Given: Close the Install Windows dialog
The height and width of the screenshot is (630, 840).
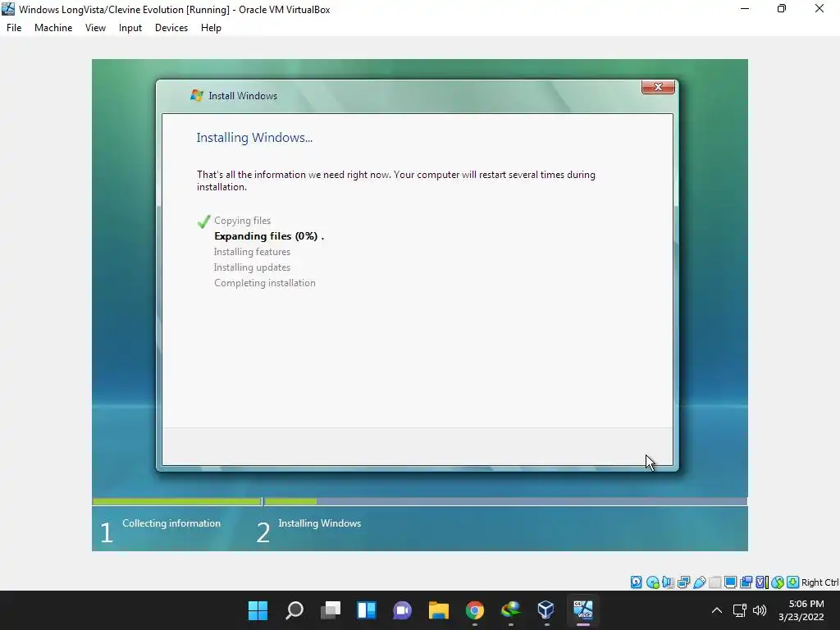Looking at the screenshot, I should tap(658, 87).
